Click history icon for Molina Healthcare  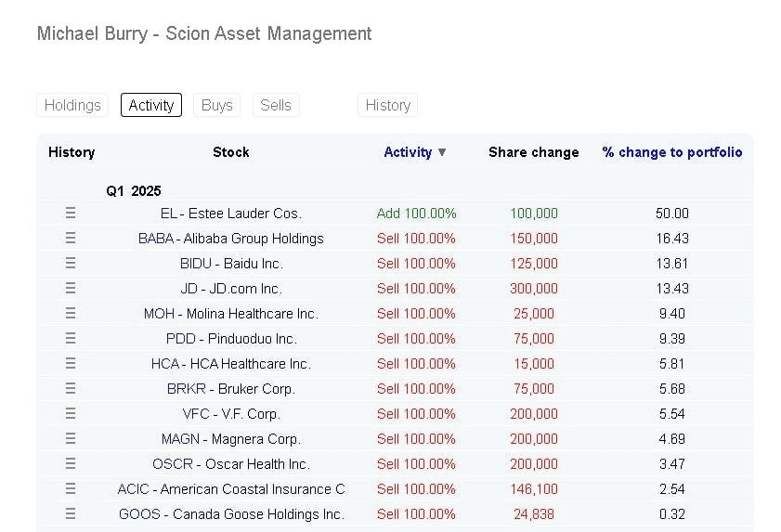coord(71,314)
